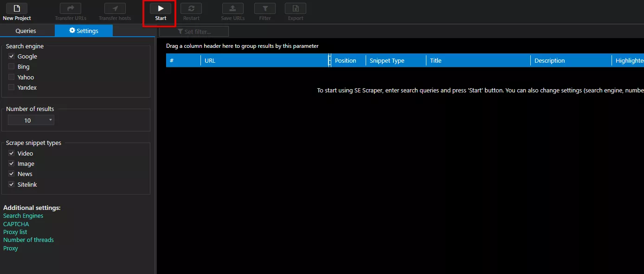Uncheck the Video snippet type
Viewport: 644px width, 274px height.
(12, 153)
